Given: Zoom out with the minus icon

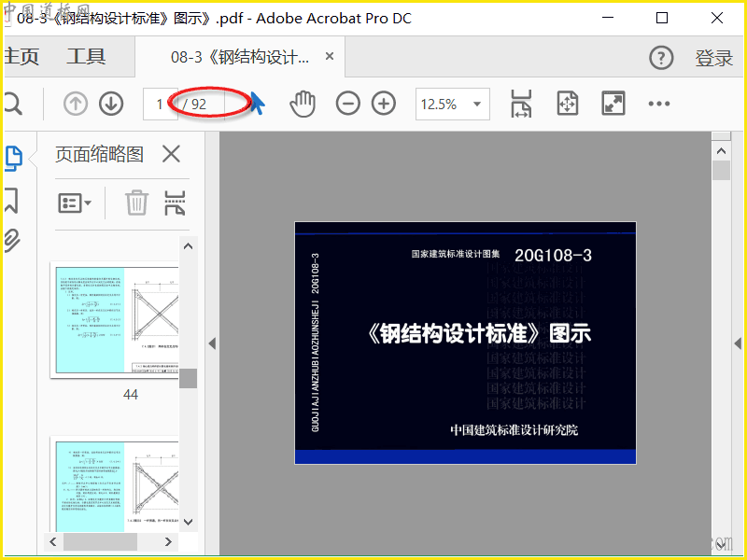Looking at the screenshot, I should (347, 104).
